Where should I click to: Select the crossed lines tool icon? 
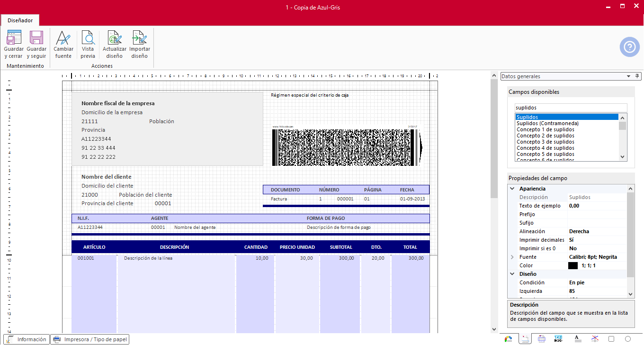[594, 339]
